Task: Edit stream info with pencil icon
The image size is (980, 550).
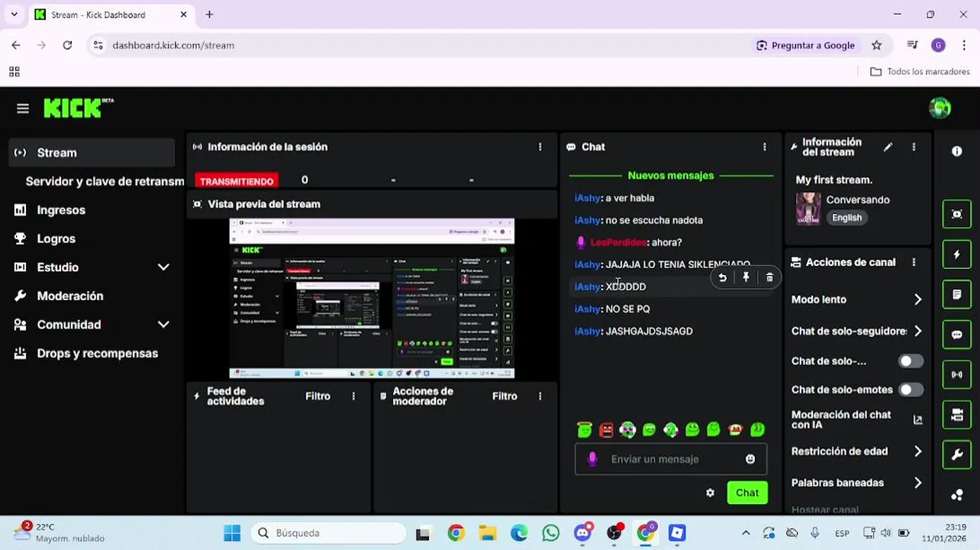Action: click(888, 147)
